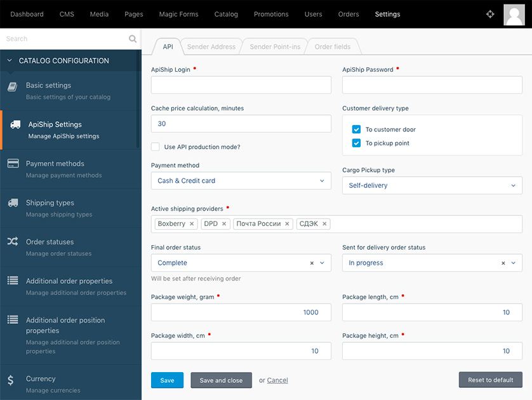This screenshot has width=532, height=400.
Task: Remove СДЭК shipping provider tag
Action: click(x=324, y=224)
